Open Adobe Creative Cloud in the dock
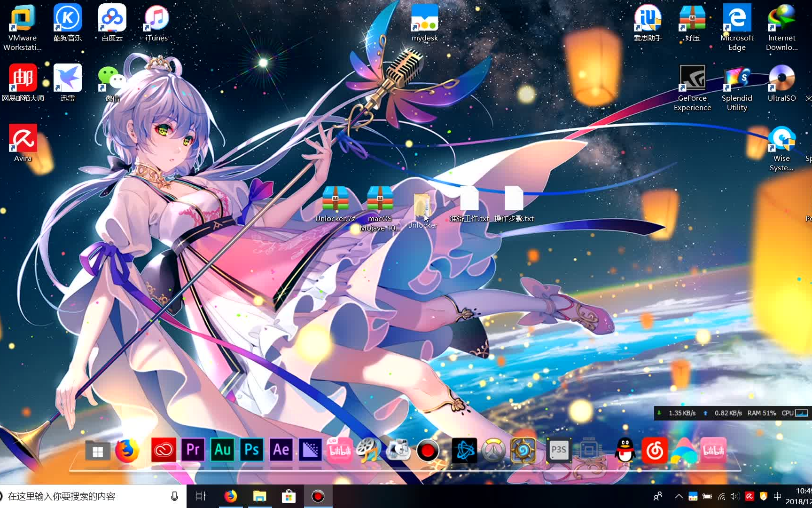The height and width of the screenshot is (508, 812). tap(164, 451)
